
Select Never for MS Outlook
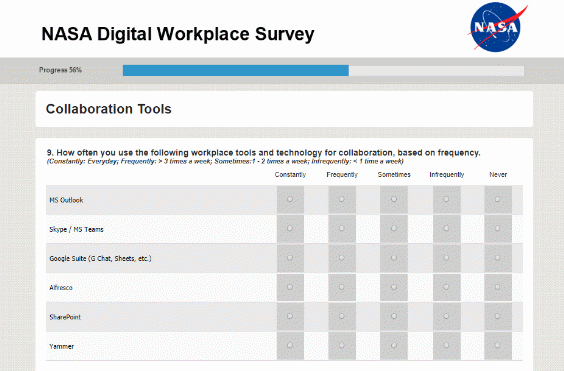pos(497,199)
